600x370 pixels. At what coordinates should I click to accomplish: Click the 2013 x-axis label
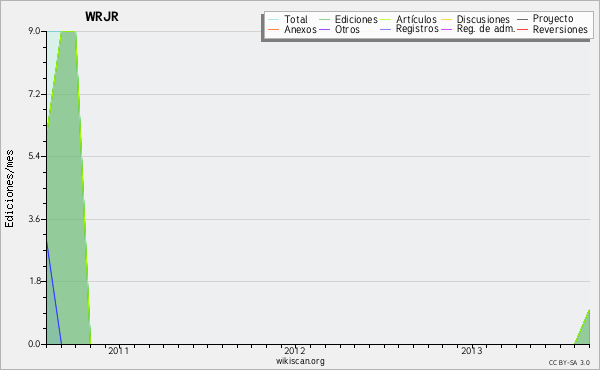click(471, 350)
